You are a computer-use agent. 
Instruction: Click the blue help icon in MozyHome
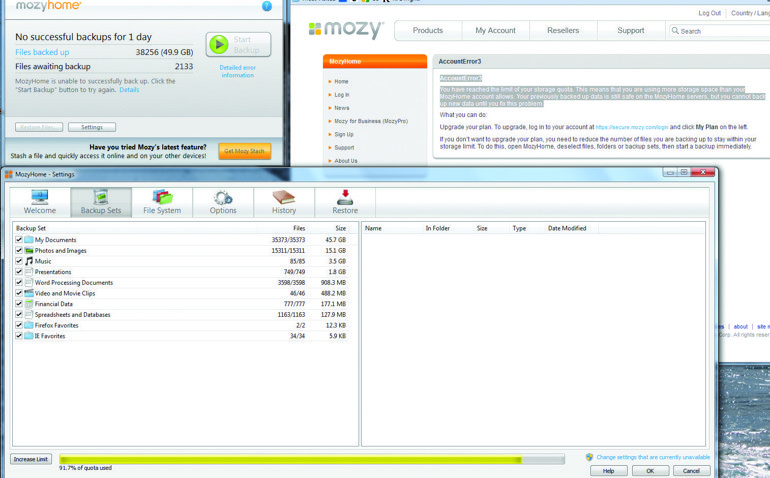coord(266,6)
